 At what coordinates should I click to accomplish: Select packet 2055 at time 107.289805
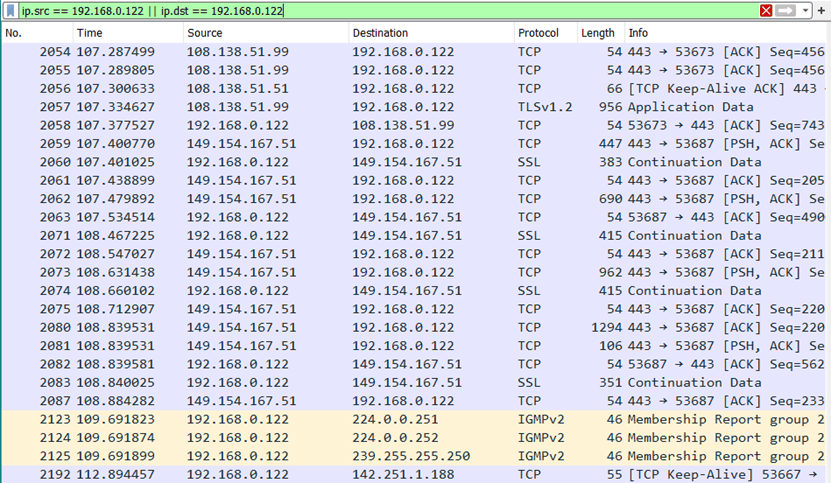(416, 71)
